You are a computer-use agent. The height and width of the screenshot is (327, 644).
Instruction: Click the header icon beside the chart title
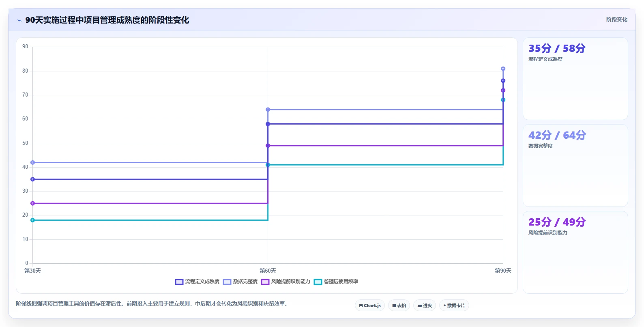click(x=19, y=20)
